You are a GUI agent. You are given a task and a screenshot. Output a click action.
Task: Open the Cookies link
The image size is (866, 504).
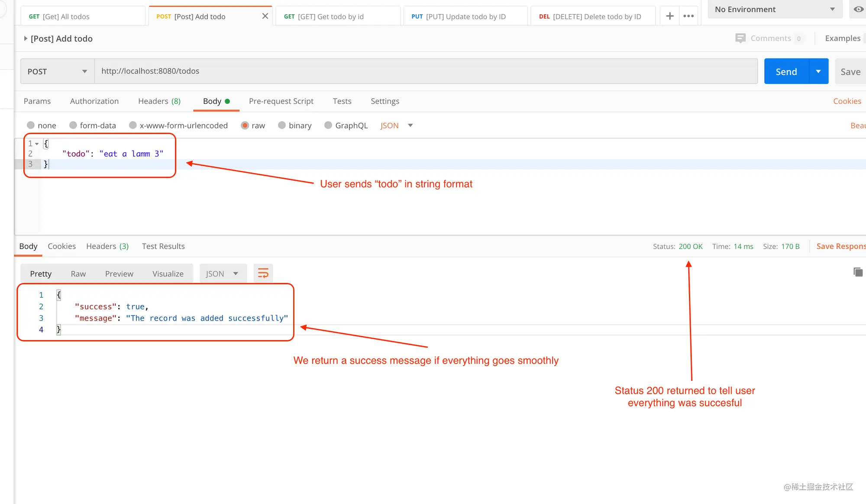click(x=847, y=101)
